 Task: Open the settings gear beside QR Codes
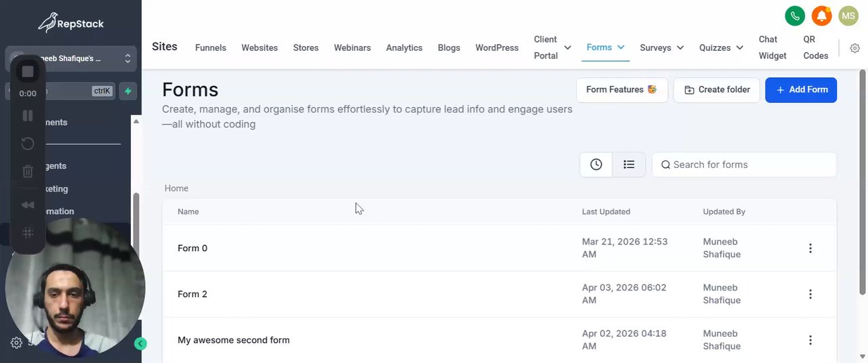coord(855,48)
